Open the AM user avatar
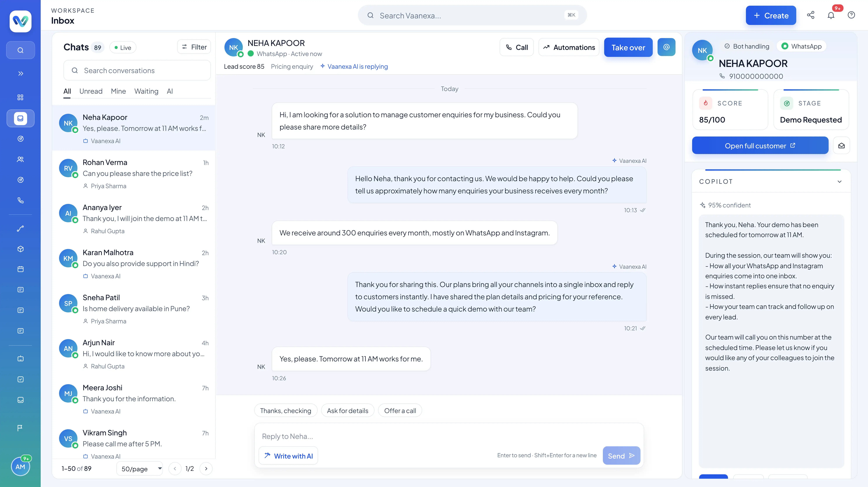 [21, 467]
